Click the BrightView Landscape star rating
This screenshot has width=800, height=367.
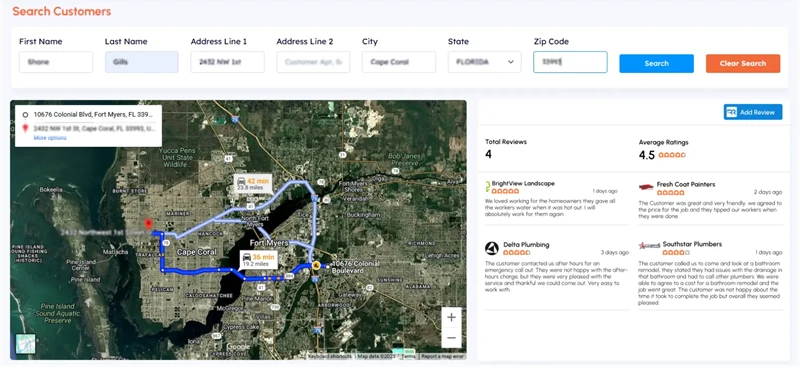(505, 192)
